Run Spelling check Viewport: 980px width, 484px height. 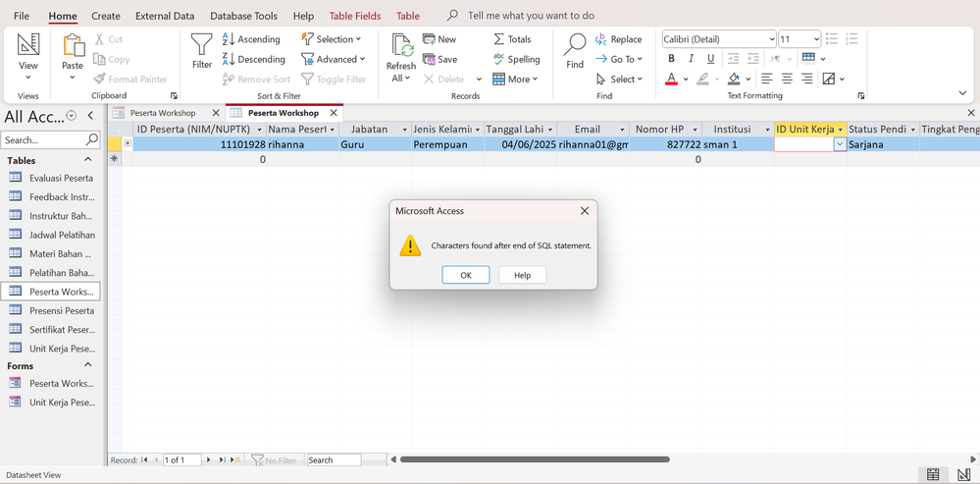pos(516,60)
